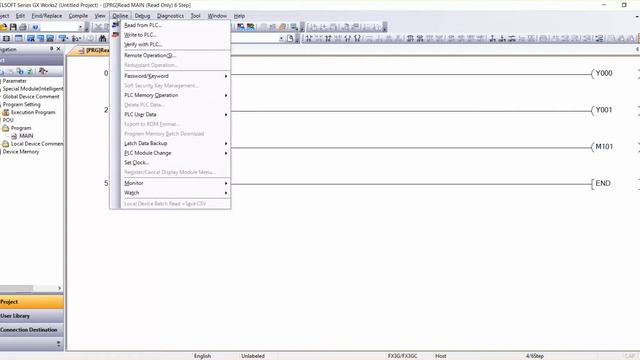
Task: Open the Tool menu
Action: tap(196, 16)
